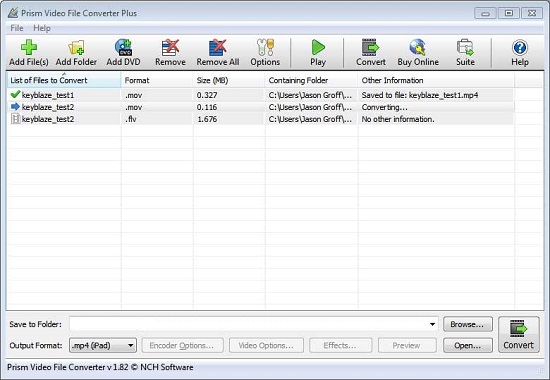Image resolution: width=550 pixels, height=380 pixels.
Task: Click the Remove toolbar icon
Action: [170, 53]
